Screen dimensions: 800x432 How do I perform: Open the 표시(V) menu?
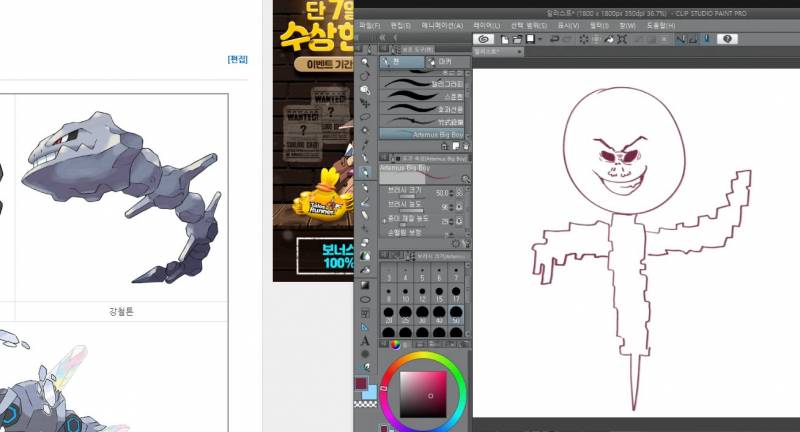[x=568, y=26]
